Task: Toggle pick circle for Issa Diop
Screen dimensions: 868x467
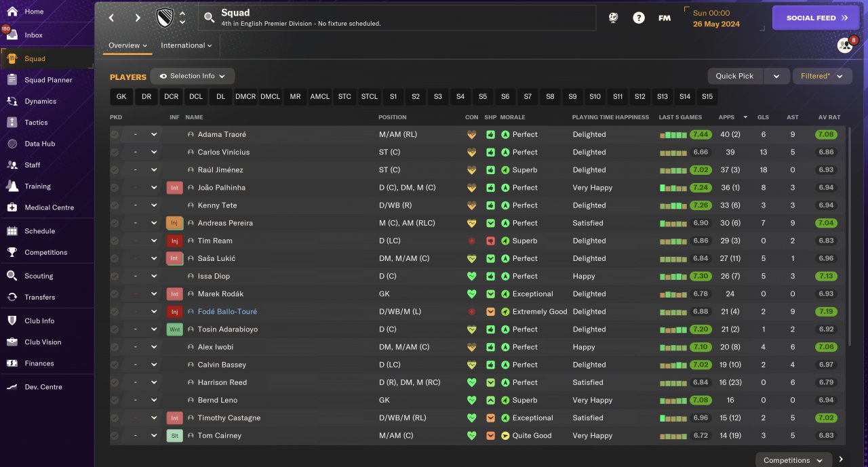Action: click(x=115, y=276)
